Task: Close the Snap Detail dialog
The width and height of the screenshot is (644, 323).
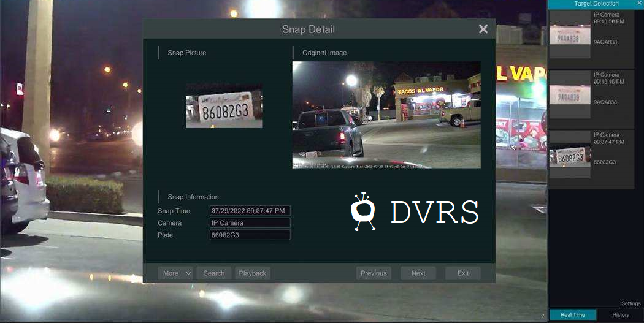Action: click(483, 29)
